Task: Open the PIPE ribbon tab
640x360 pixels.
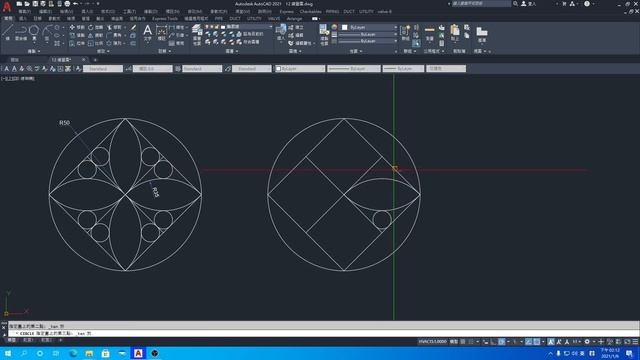Action: (219, 19)
